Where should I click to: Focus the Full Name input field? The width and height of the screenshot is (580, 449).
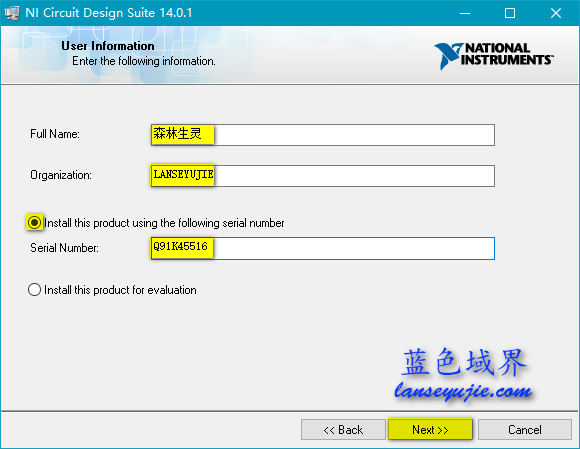(x=323, y=135)
